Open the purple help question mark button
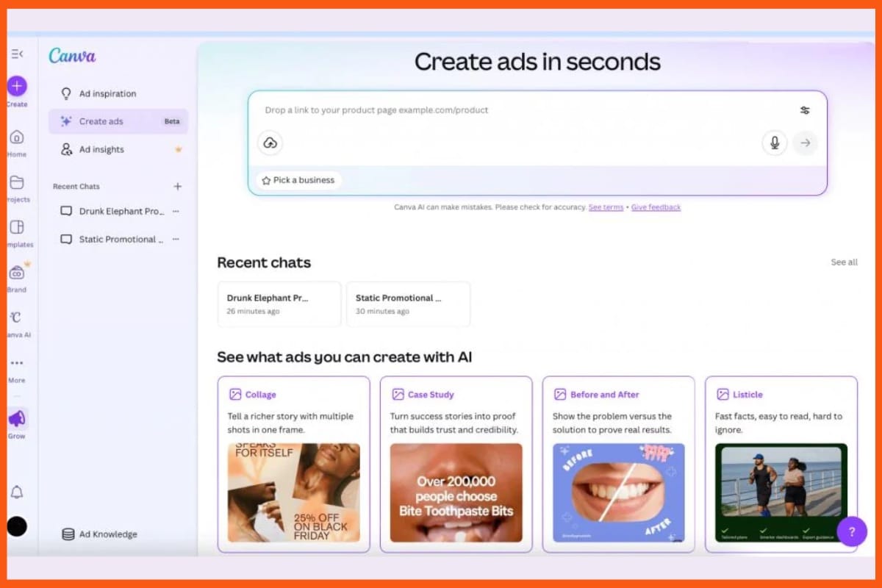This screenshot has height=588, width=882. [852, 531]
